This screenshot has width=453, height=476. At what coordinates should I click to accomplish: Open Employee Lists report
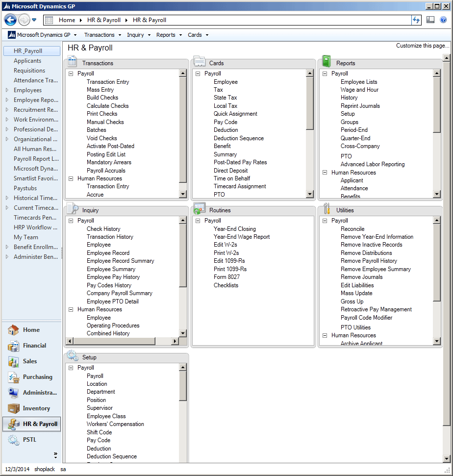pos(359,82)
